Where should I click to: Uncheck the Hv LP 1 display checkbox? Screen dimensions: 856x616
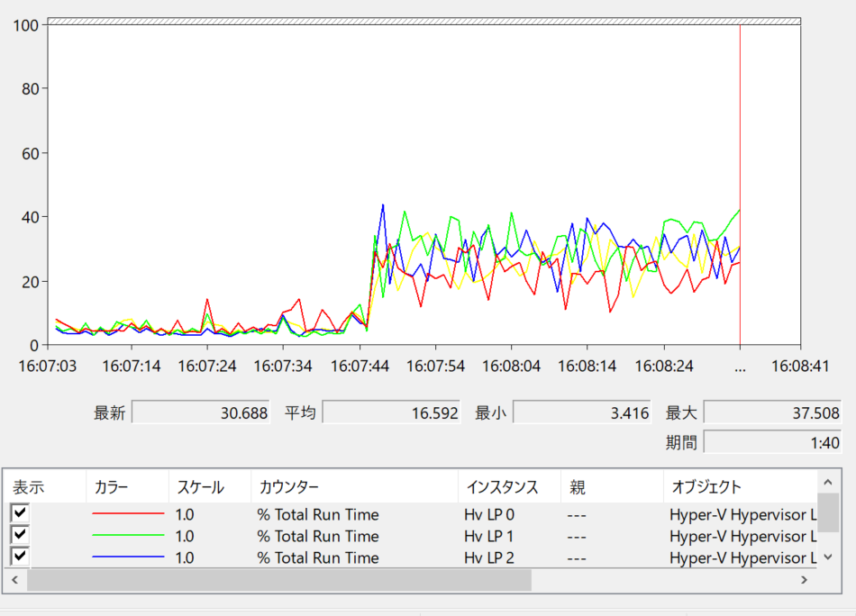pos(20,534)
